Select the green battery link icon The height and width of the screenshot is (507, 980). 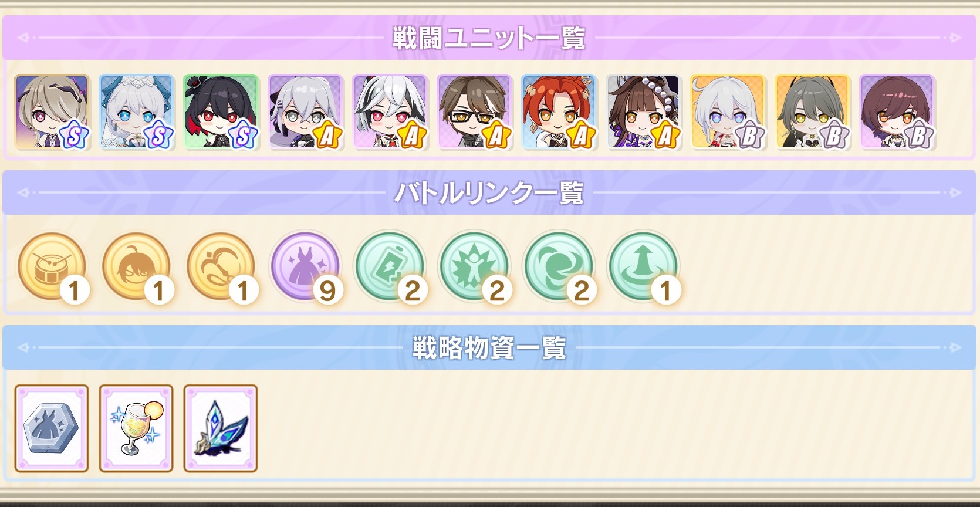(390, 267)
